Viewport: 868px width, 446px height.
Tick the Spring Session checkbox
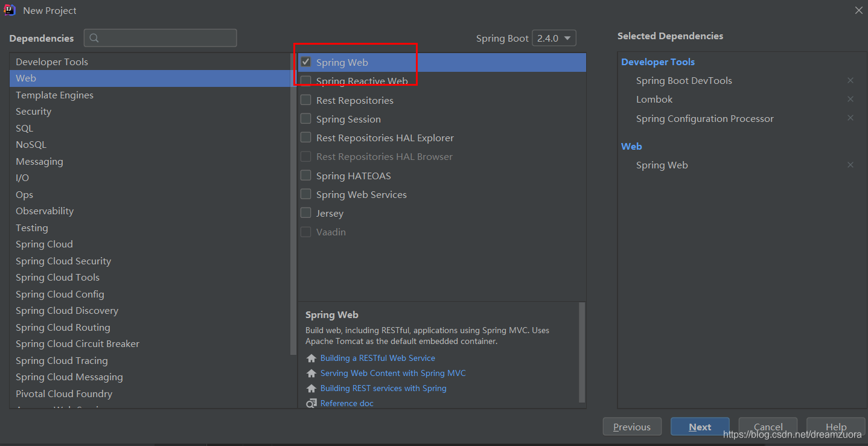(306, 119)
